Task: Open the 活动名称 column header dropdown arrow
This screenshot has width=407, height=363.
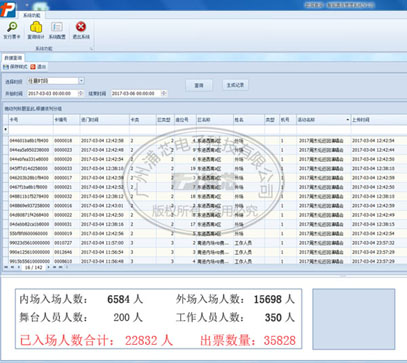Action: [x=347, y=120]
